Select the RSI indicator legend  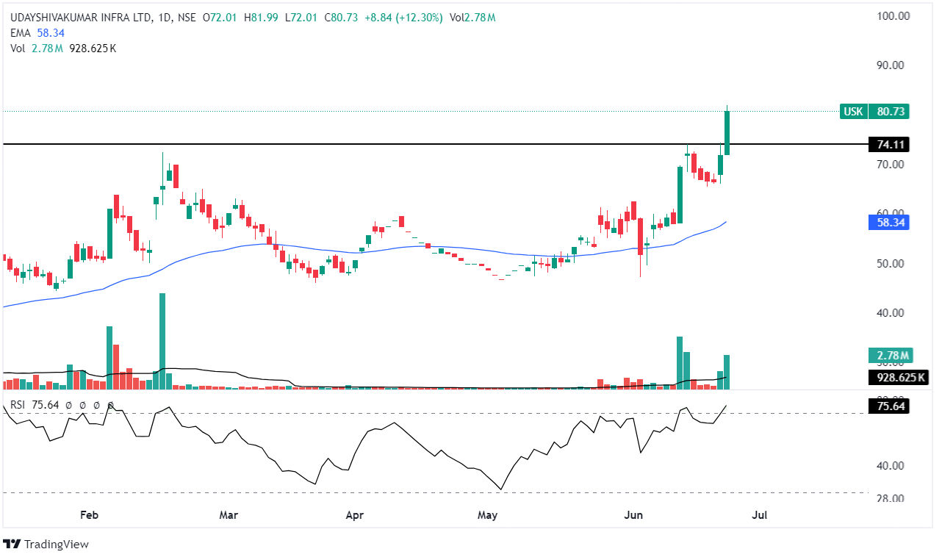[18, 404]
